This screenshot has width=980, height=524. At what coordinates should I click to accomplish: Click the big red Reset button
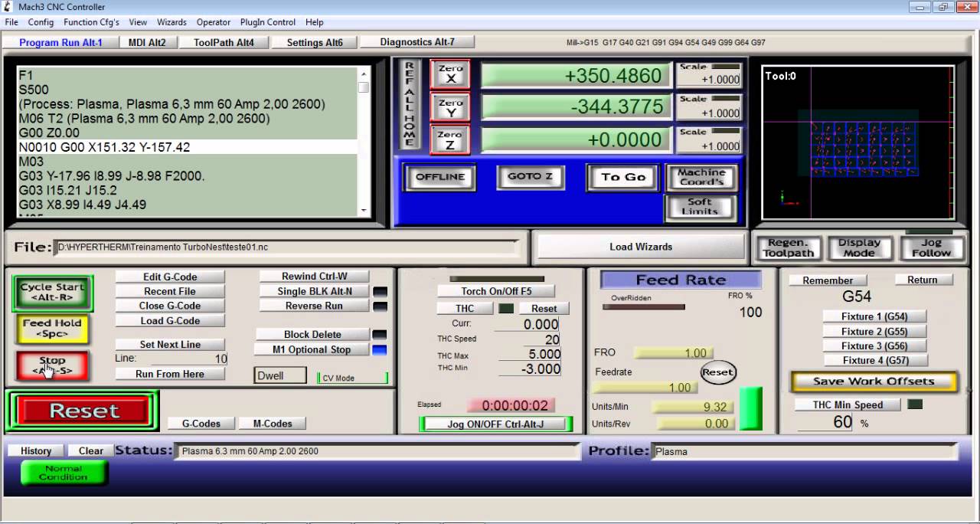pyautogui.click(x=83, y=411)
